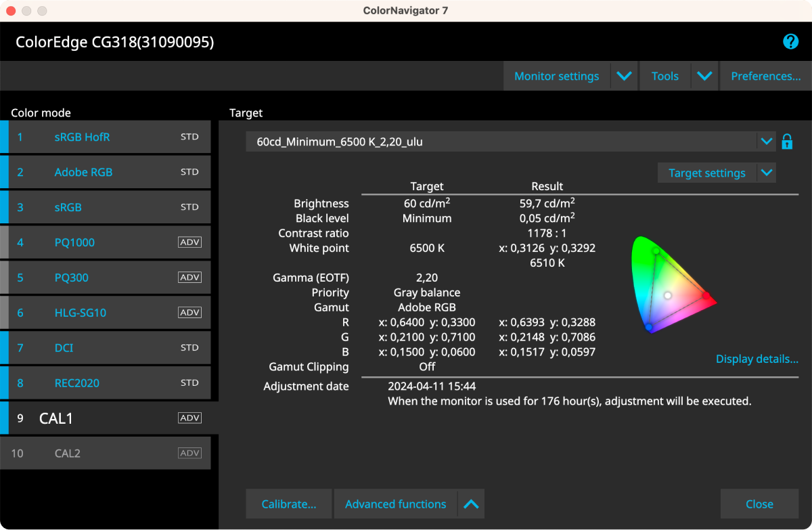Click the target lock icon
The height and width of the screenshot is (530, 812).
coord(787,141)
